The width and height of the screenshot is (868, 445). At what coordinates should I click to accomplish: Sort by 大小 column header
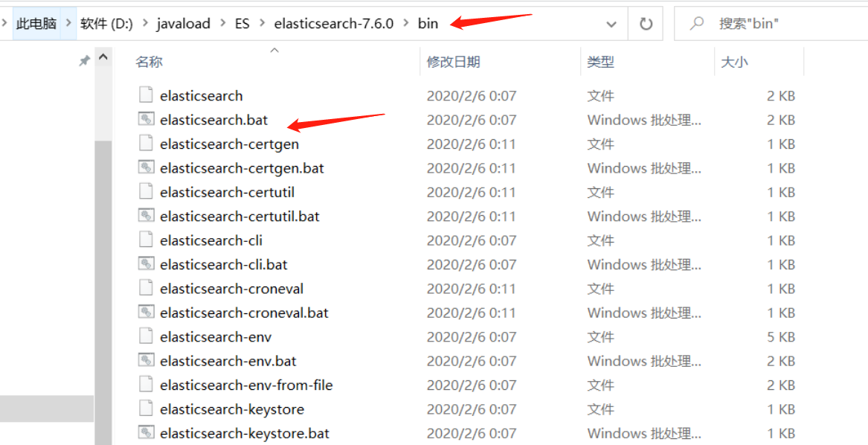tap(735, 62)
